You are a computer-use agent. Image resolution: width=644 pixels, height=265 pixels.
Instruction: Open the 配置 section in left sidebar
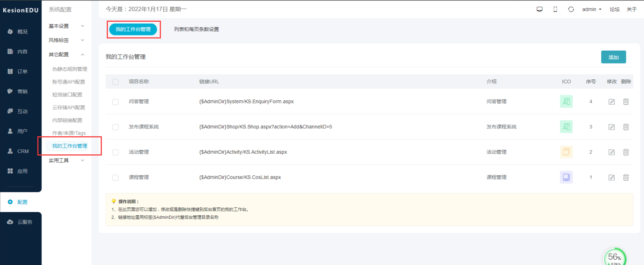point(18,202)
